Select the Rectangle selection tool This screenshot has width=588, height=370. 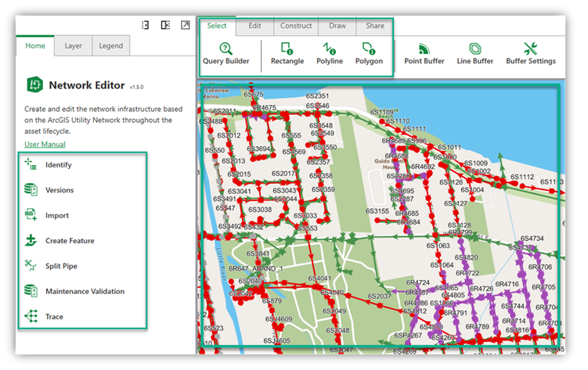[287, 53]
